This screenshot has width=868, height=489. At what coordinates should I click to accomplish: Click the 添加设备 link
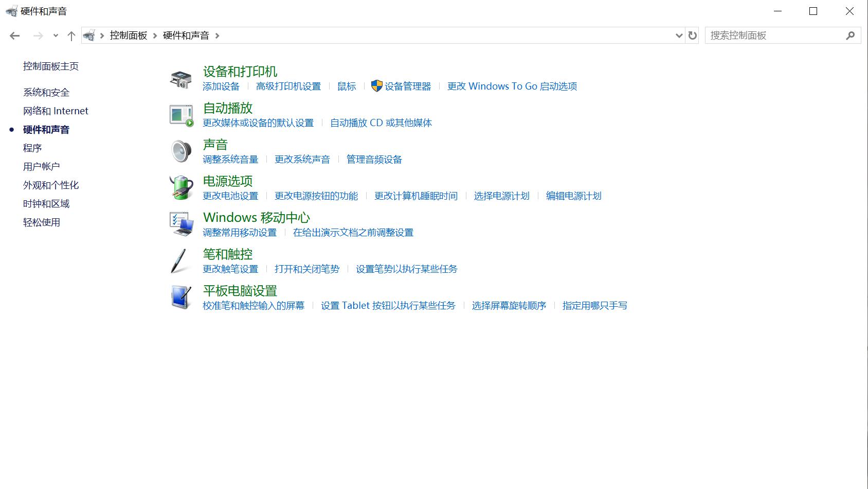click(221, 86)
